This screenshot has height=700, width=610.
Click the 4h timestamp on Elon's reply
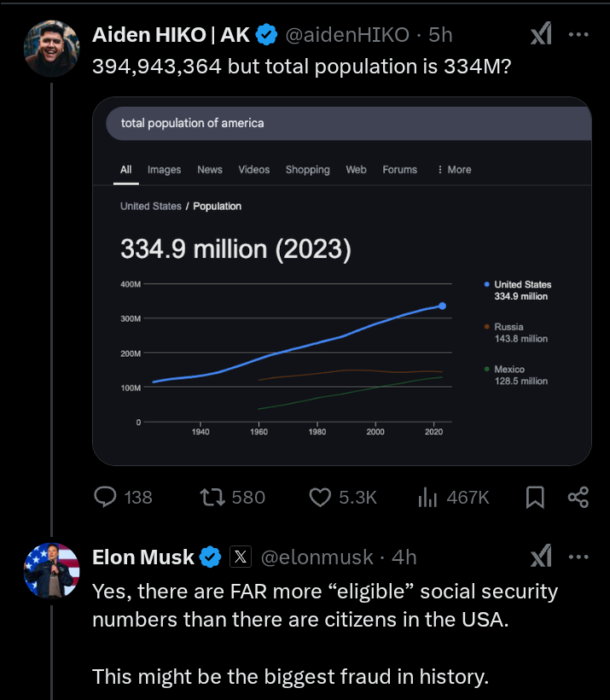(404, 557)
